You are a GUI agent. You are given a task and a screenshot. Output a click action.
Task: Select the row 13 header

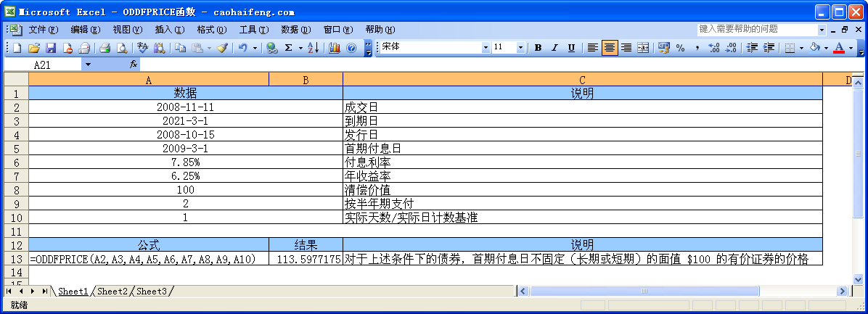coord(16,259)
